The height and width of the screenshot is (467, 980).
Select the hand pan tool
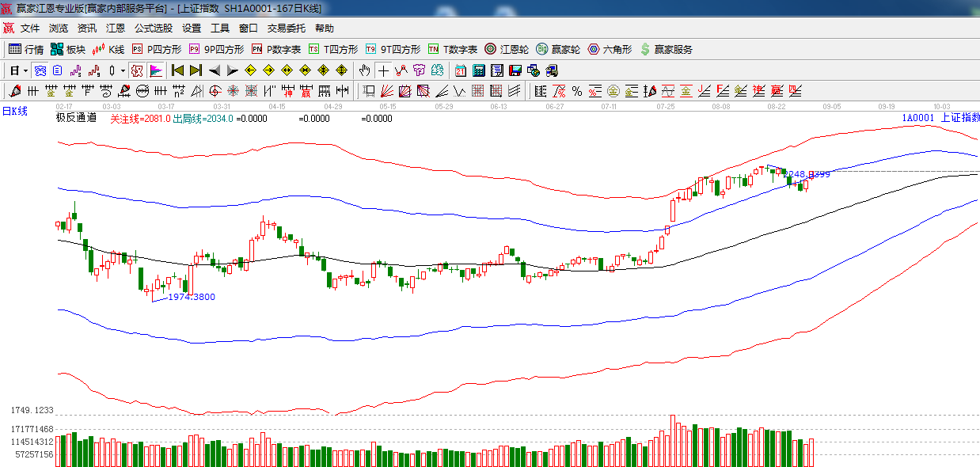coord(364,70)
